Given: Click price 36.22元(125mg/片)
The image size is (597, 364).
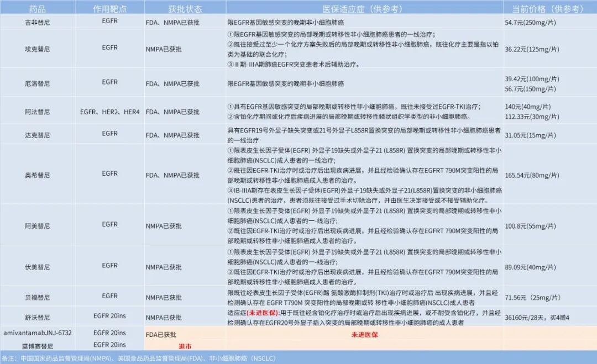Looking at the screenshot, I should pos(532,49).
